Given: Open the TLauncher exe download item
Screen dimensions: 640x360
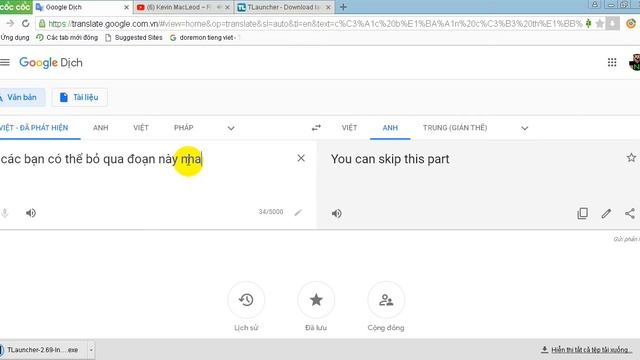Looking at the screenshot, I should click(42, 350).
